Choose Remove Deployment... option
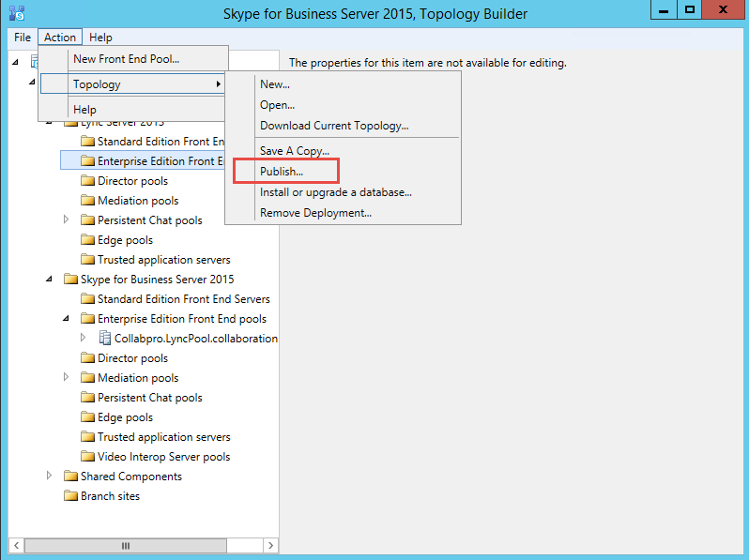The width and height of the screenshot is (749, 560). [343, 213]
